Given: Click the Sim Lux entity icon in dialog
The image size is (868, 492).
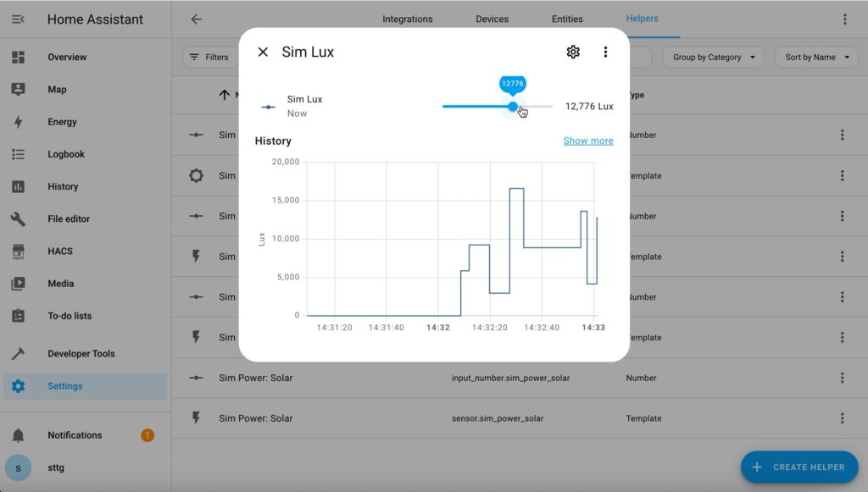Looking at the screenshot, I should [x=269, y=107].
